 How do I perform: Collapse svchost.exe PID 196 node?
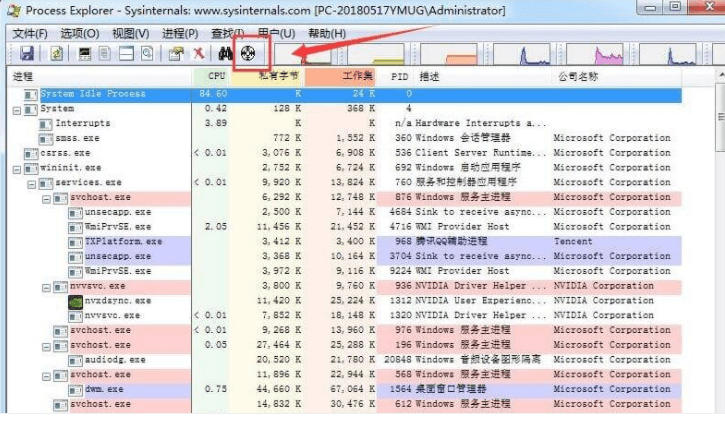[47, 347]
